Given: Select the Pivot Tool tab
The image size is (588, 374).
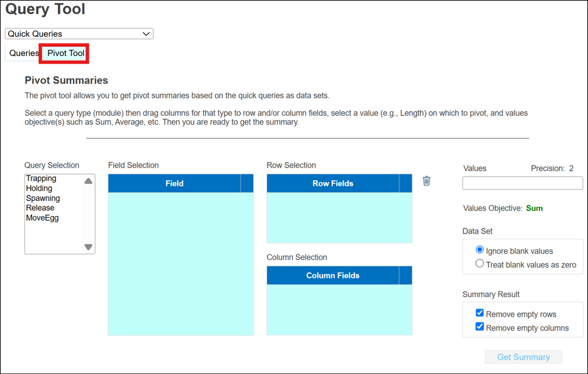Looking at the screenshot, I should click(65, 54).
